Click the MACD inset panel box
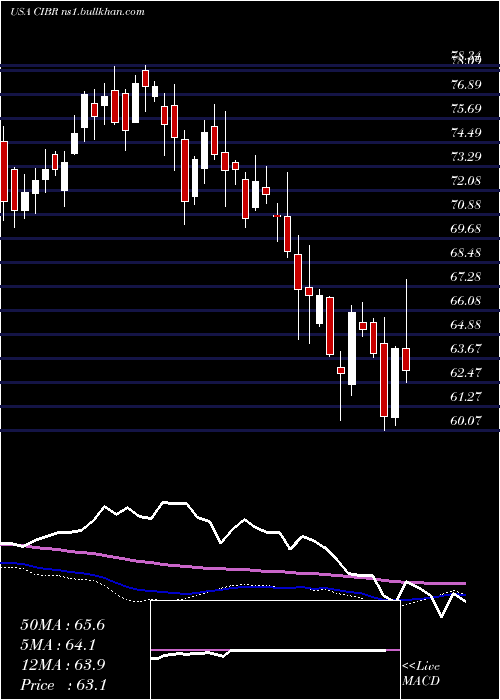The width and height of the screenshot is (500, 700). 275,650
